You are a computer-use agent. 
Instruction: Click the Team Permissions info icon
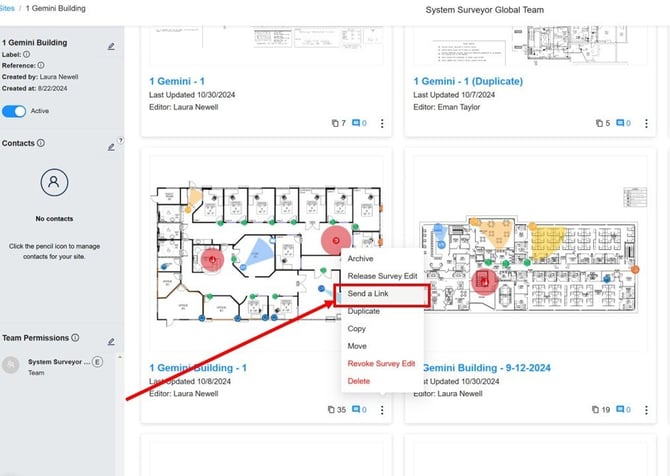(75, 338)
